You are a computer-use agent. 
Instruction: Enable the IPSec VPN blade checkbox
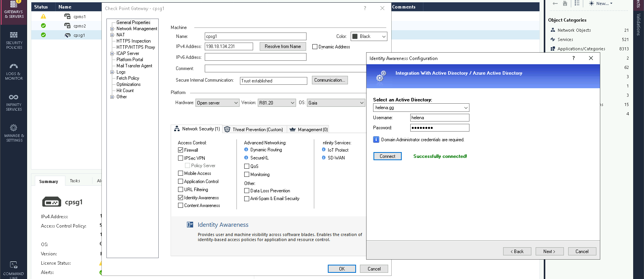(x=180, y=158)
